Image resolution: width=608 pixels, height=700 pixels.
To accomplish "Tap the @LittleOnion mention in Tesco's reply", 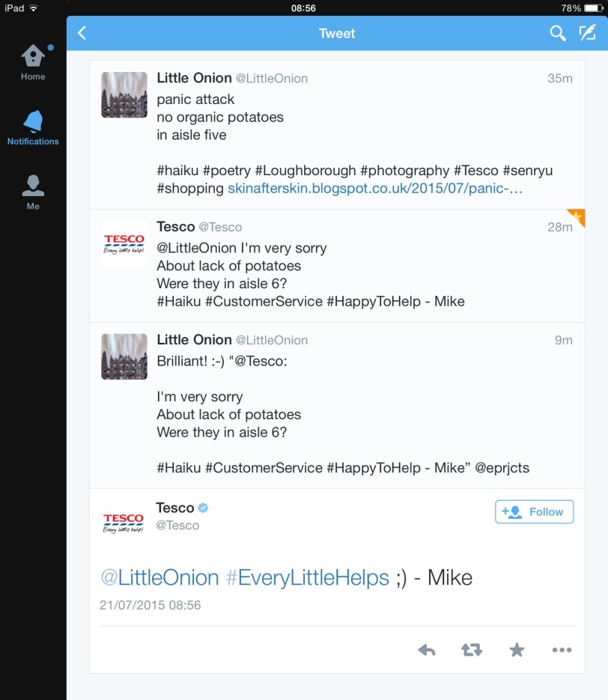I will 159,577.
